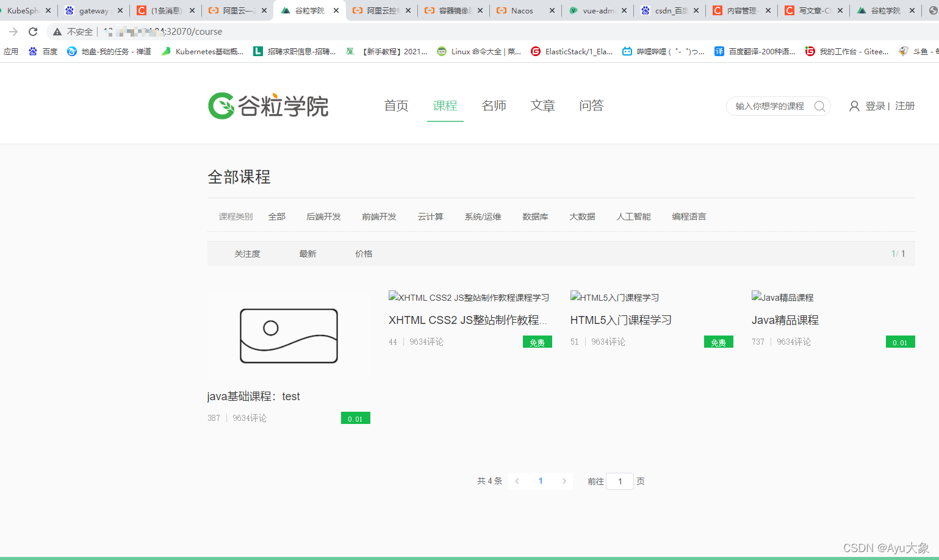Filter courses by 系统/运维
The height and width of the screenshot is (560, 939).
(x=483, y=217)
